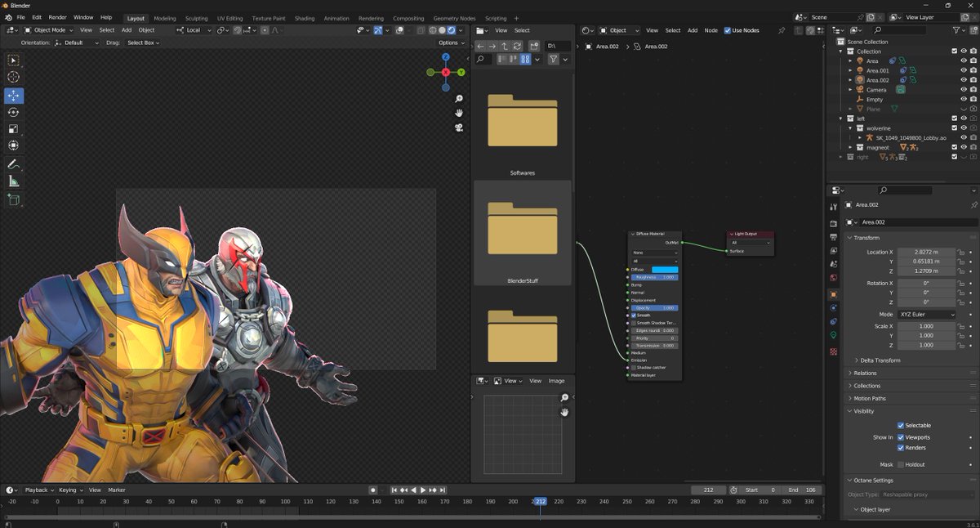Activate the Transform tool
This screenshot has width=980, height=528.
[14, 145]
